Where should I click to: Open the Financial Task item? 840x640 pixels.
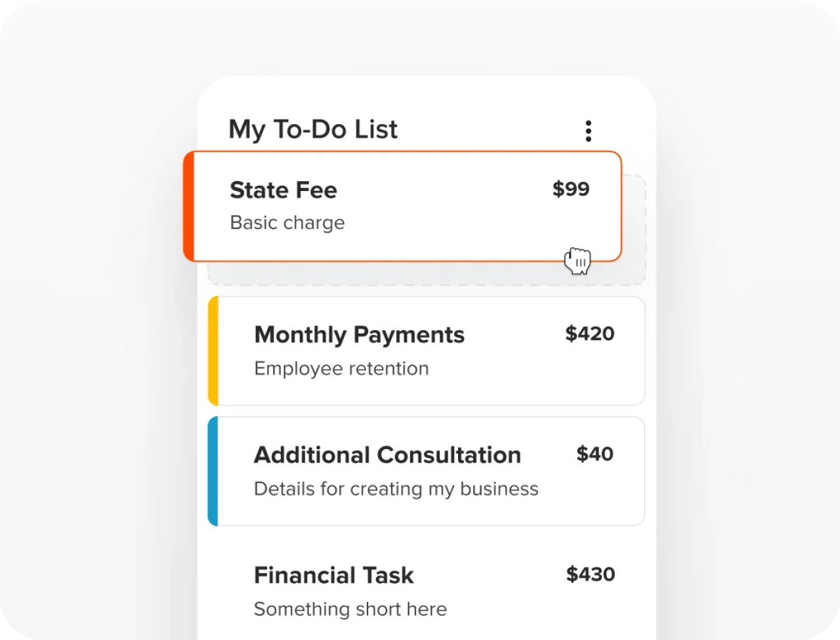click(x=333, y=576)
